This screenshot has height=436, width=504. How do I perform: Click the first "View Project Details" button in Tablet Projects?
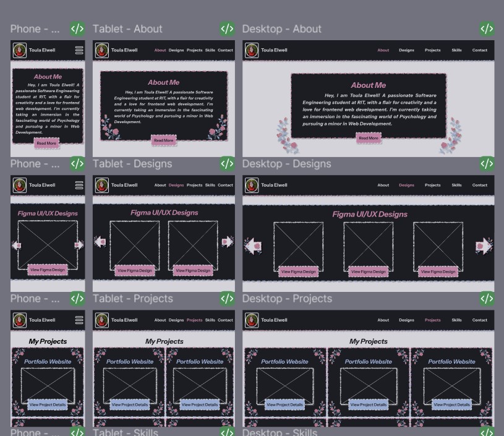pos(129,404)
